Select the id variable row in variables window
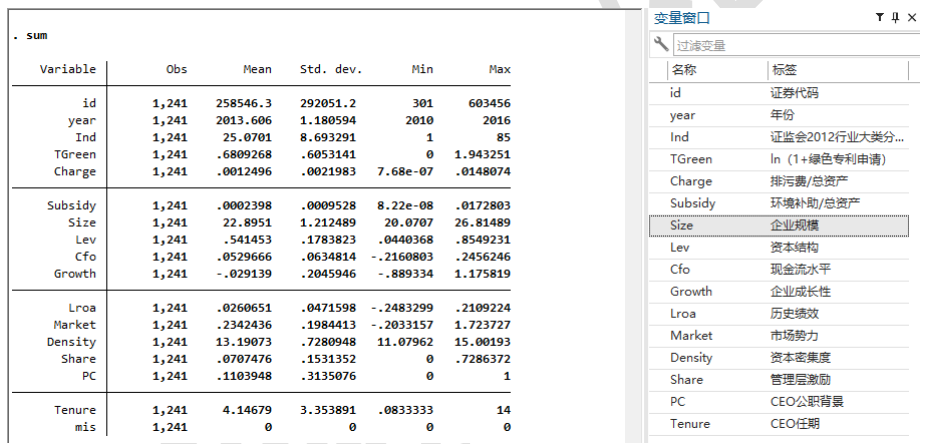 click(779, 93)
